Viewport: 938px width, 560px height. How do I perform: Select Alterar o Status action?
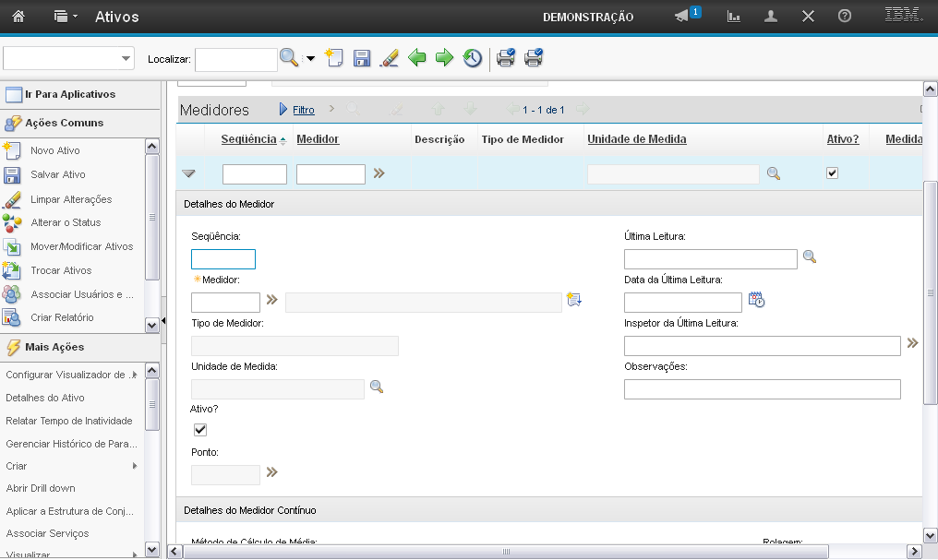[66, 222]
